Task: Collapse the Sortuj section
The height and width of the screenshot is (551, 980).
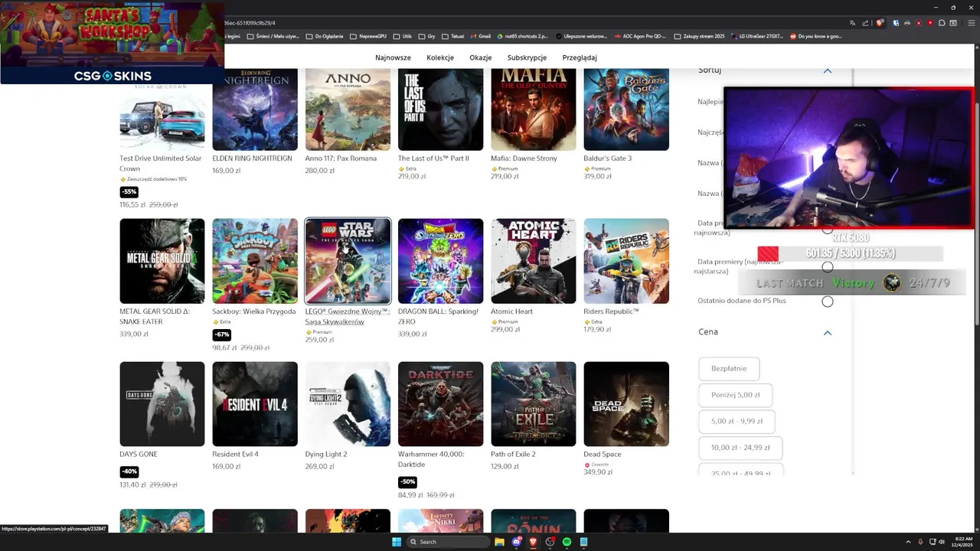Action: pos(827,70)
